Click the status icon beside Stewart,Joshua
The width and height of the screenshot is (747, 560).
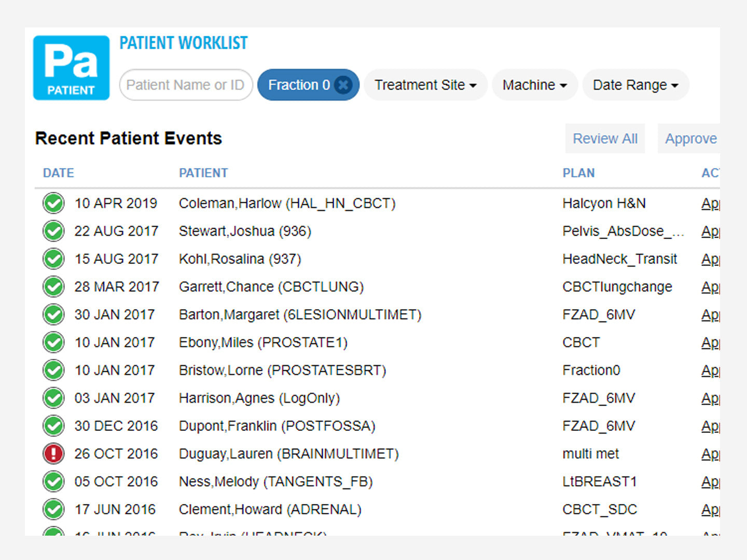53,231
